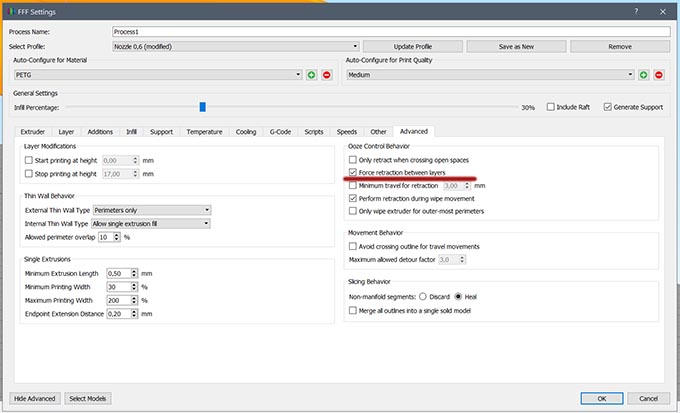Open the Temperature tab
Viewport: 680px width, 413px height.
click(204, 132)
